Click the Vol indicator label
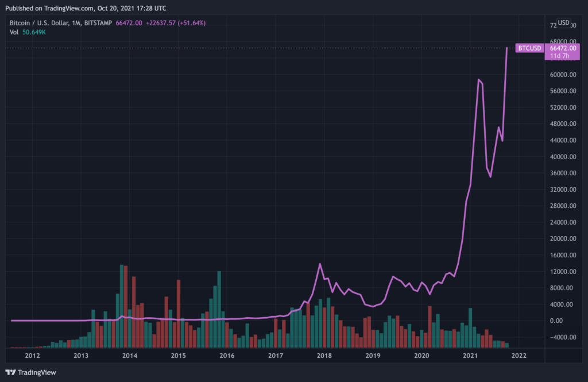Screen dimensions: 588x382 14,32
